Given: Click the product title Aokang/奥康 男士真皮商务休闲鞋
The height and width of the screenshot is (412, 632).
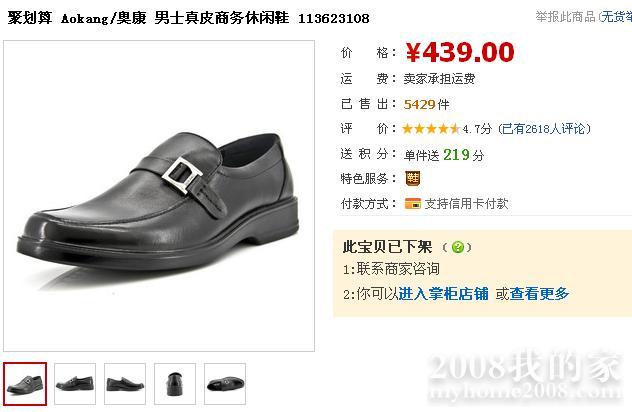Looking at the screenshot, I should [175, 18].
